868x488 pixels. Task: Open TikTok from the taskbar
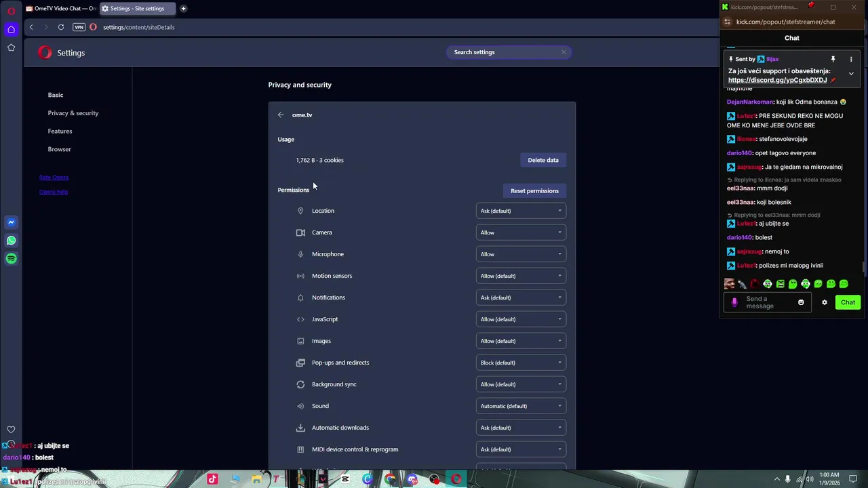[x=212, y=479]
